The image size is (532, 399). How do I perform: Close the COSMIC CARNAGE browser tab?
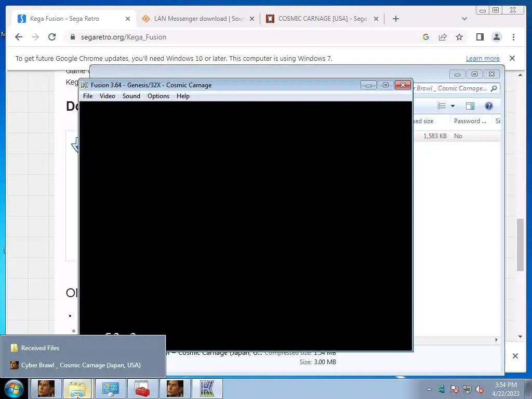376,19
